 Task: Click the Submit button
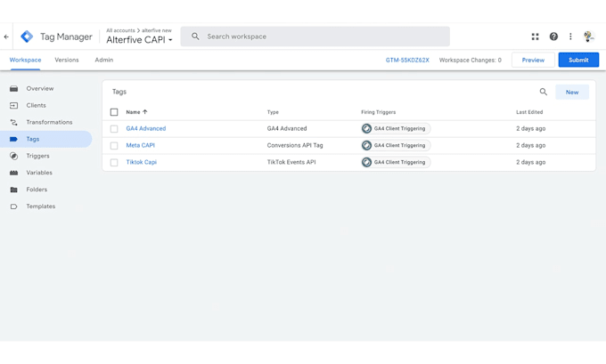tap(578, 61)
